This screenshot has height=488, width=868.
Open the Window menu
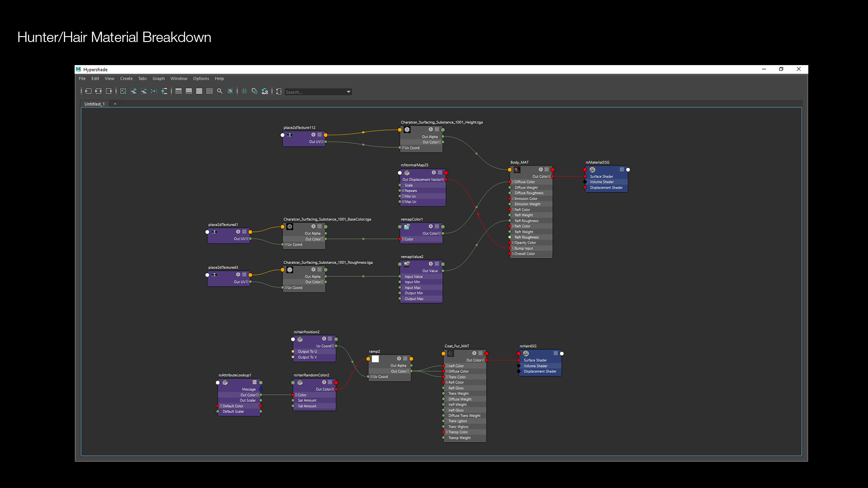pyautogui.click(x=179, y=79)
